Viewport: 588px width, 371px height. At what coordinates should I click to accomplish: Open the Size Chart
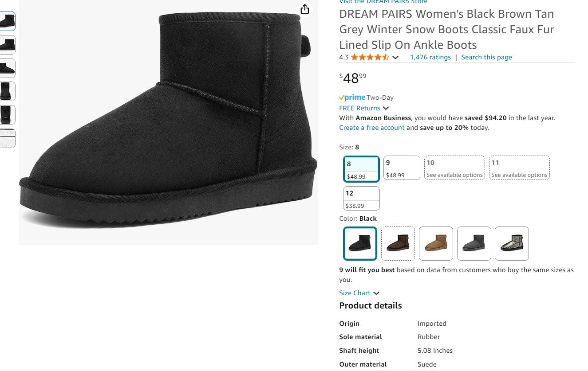tap(355, 293)
